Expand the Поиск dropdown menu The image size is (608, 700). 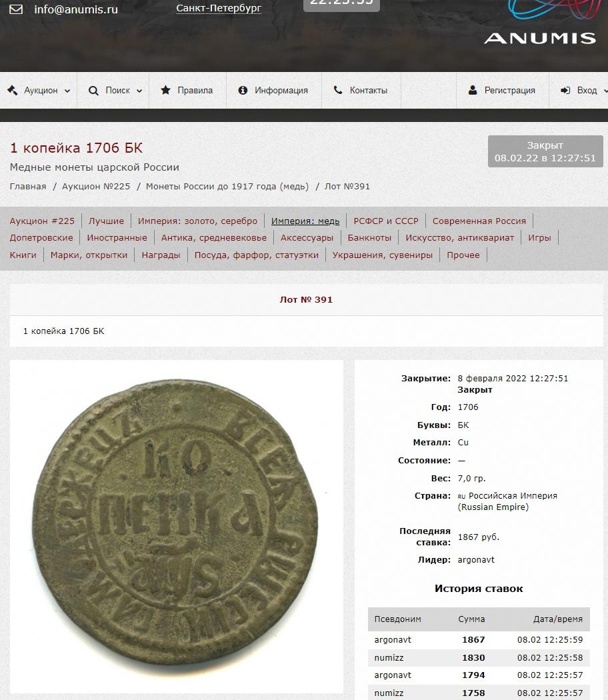[115, 90]
